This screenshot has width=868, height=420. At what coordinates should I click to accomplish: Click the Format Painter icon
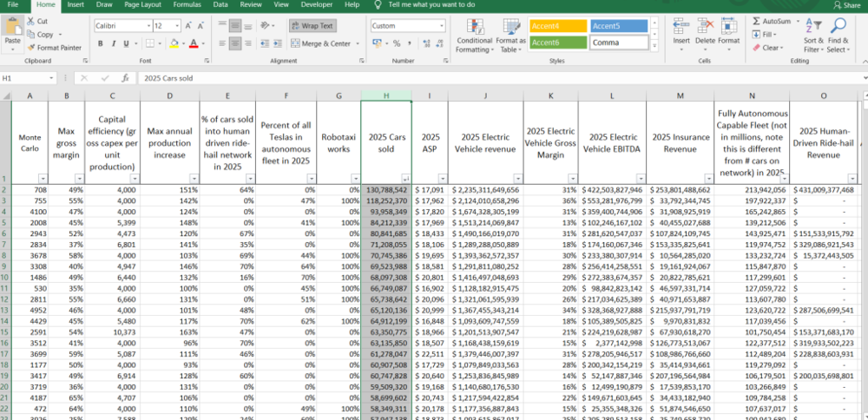(31, 48)
